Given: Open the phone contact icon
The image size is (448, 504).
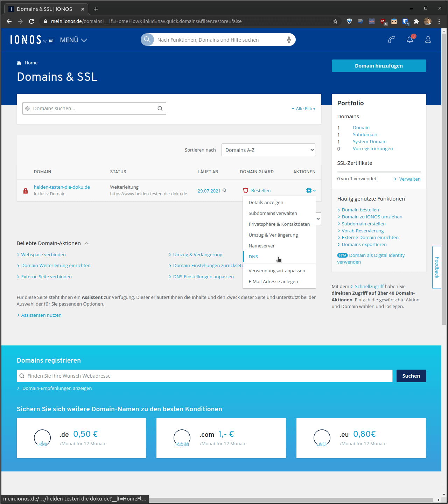Looking at the screenshot, I should click(392, 40).
